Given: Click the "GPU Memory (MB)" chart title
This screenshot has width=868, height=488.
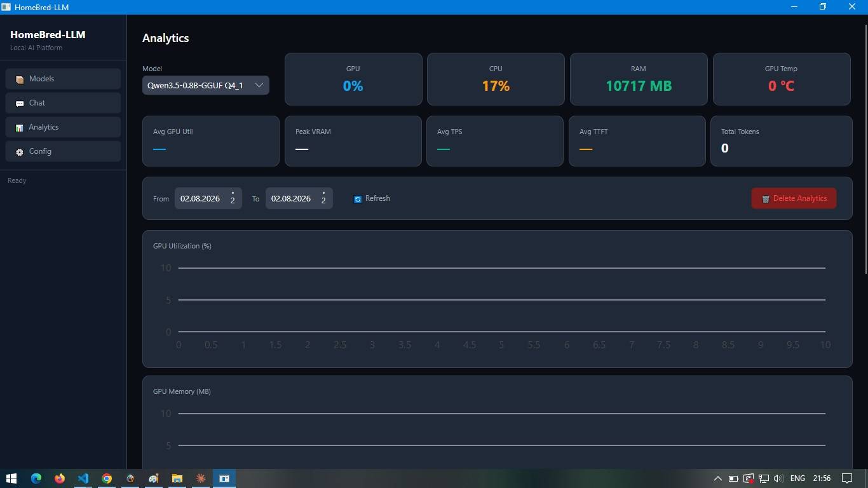Looking at the screenshot, I should click(182, 391).
